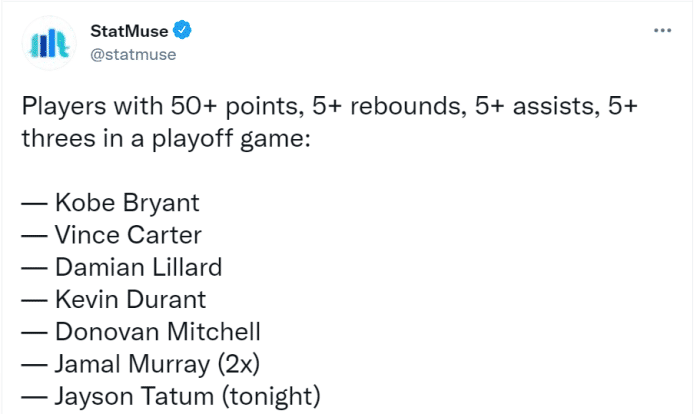Click the word "Players" in the tweet
This screenshot has height=414, width=700.
click(x=58, y=107)
